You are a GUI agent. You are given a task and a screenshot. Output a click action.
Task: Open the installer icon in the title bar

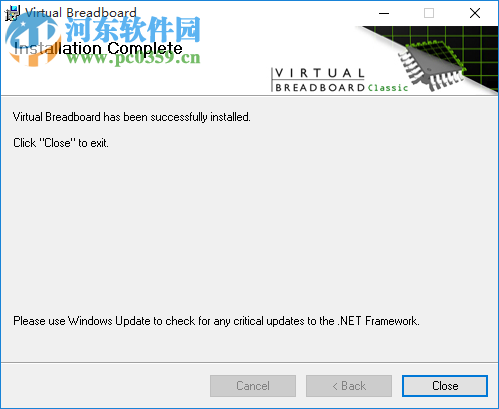(12, 13)
